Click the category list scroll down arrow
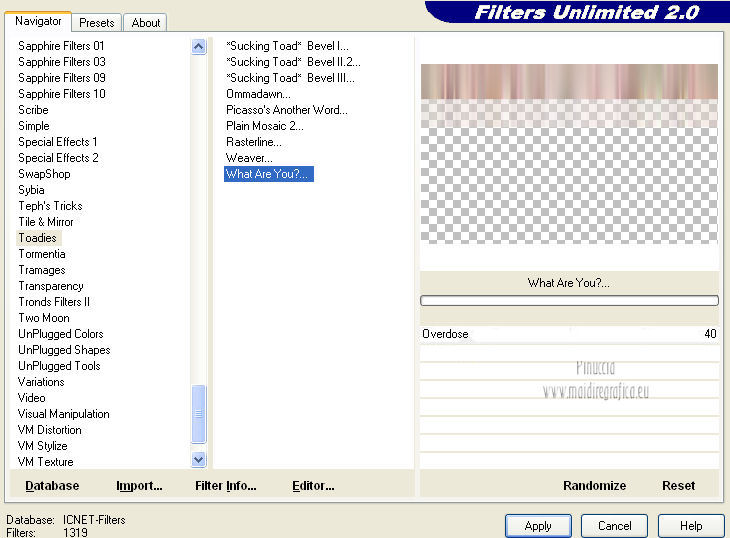 coord(198,460)
